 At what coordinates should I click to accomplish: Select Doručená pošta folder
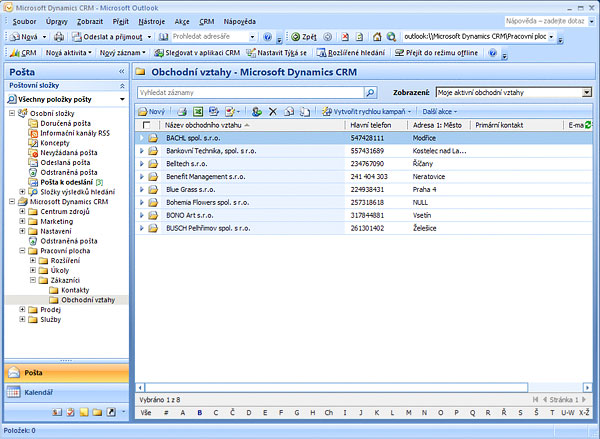65,123
